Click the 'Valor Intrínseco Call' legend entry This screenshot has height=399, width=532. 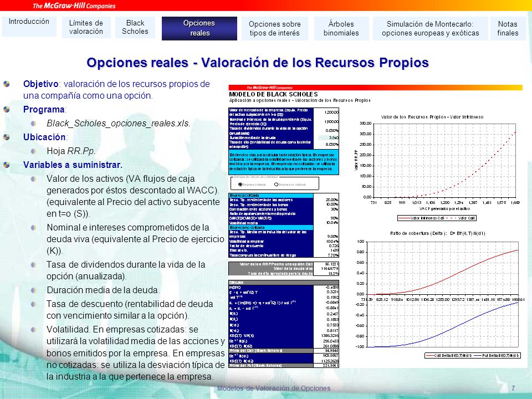421,218
